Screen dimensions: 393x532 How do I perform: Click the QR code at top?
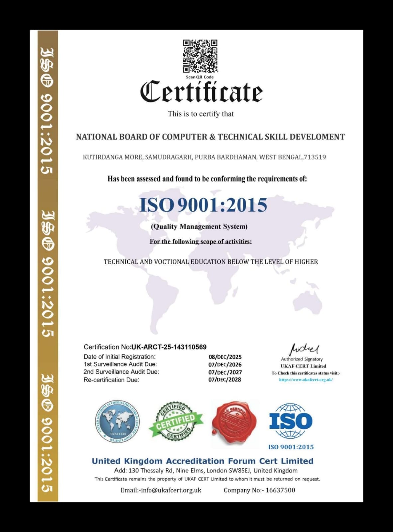[200, 56]
